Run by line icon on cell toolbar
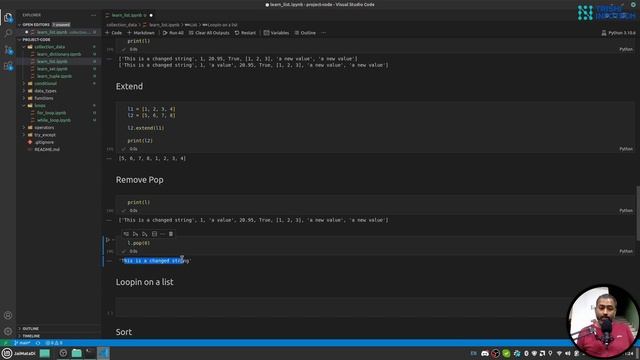 (x=126, y=234)
